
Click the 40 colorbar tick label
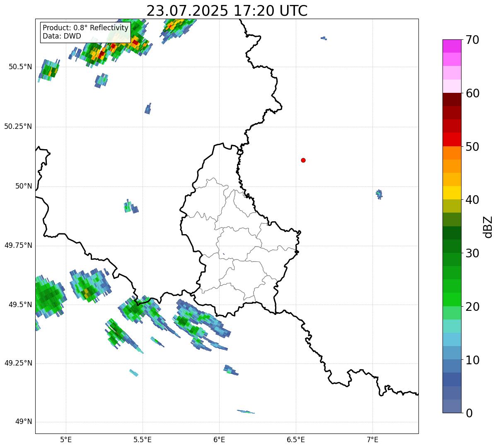coord(472,200)
